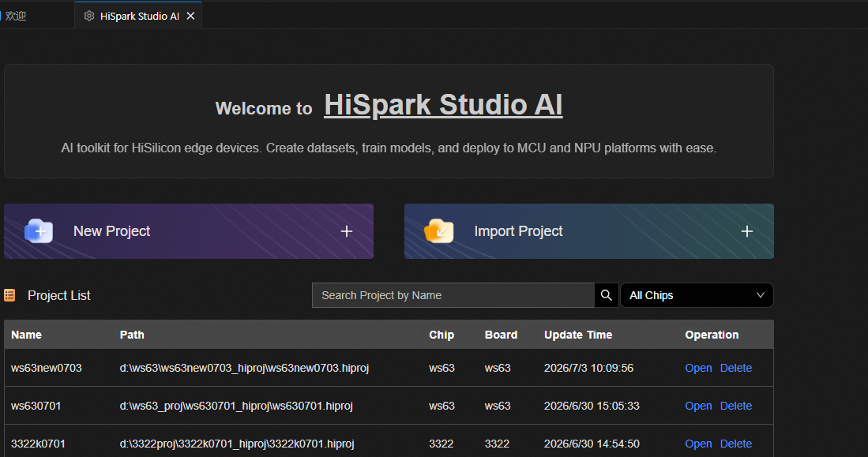
Task: Click path d:\ws63_proj\ws630701_hiproj\ws630701.hiproj
Action: point(236,406)
